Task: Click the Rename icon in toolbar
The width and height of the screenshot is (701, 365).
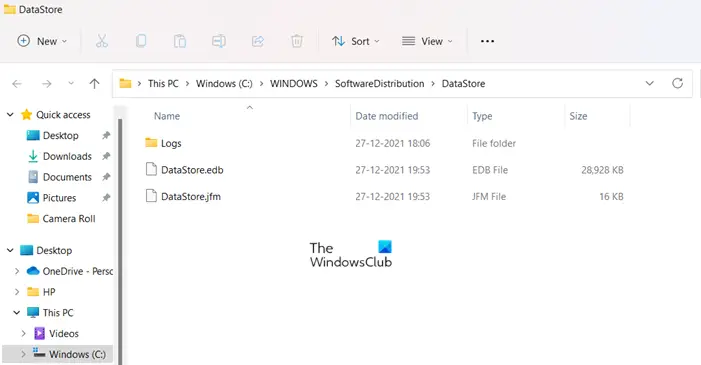Action: pos(219,41)
